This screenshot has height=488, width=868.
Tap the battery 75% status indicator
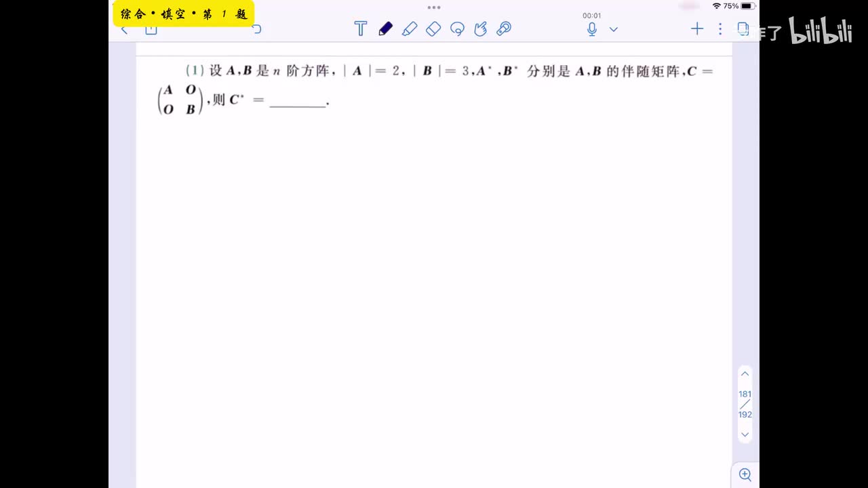coord(739,6)
